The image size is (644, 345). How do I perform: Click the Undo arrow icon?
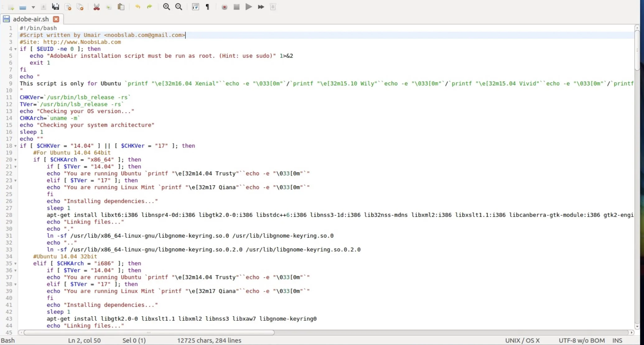[138, 7]
